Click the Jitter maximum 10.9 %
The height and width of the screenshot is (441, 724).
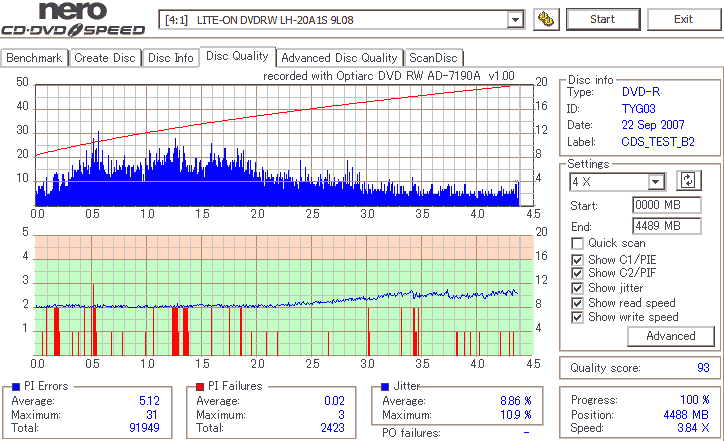tap(516, 415)
